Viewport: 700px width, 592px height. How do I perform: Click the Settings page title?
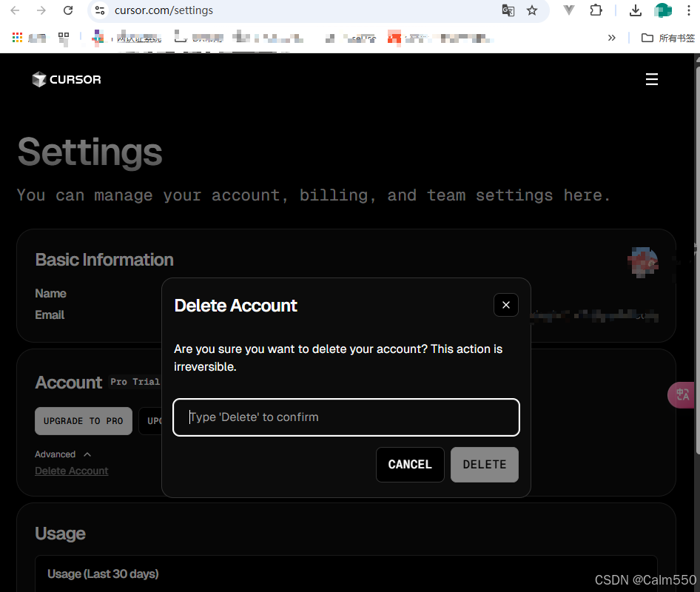pos(90,152)
